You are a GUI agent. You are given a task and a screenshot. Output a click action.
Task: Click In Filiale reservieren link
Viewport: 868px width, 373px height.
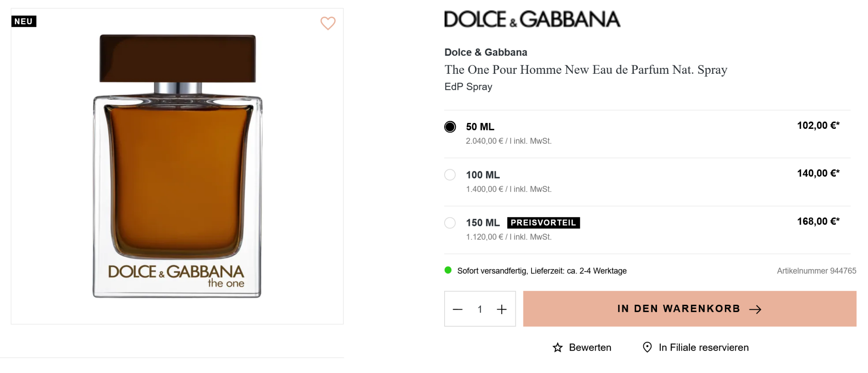tap(704, 348)
